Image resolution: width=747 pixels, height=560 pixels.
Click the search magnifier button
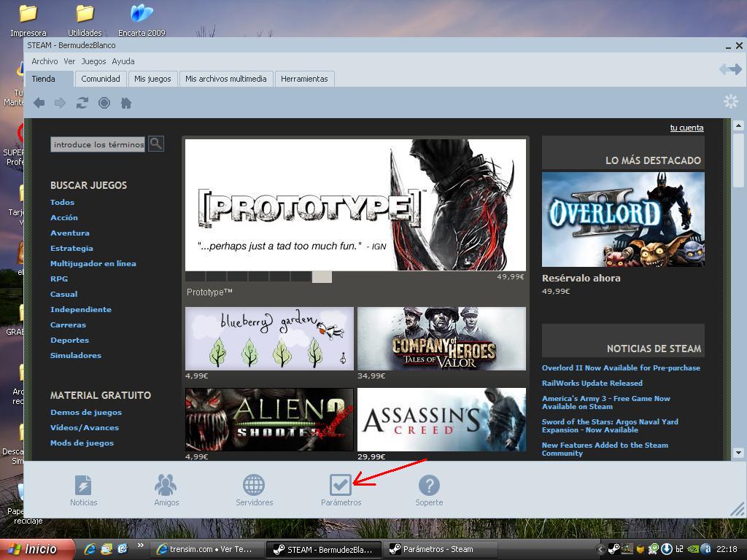pyautogui.click(x=155, y=144)
